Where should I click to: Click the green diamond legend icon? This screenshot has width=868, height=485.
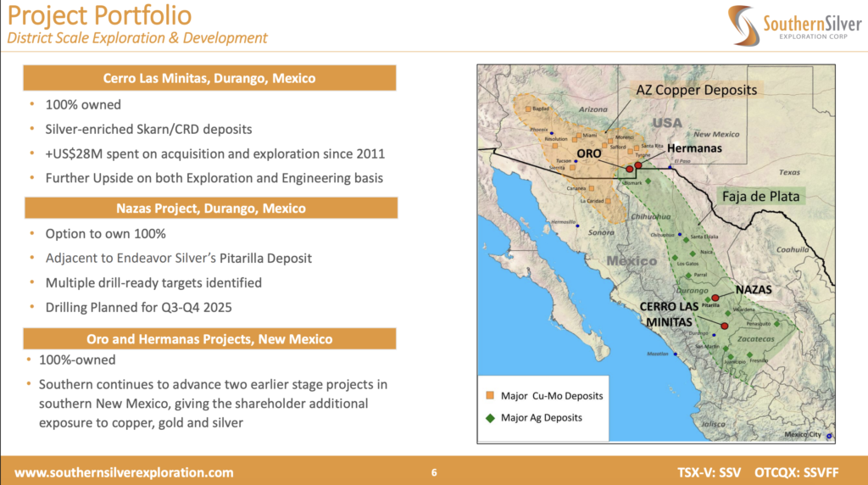(491, 417)
